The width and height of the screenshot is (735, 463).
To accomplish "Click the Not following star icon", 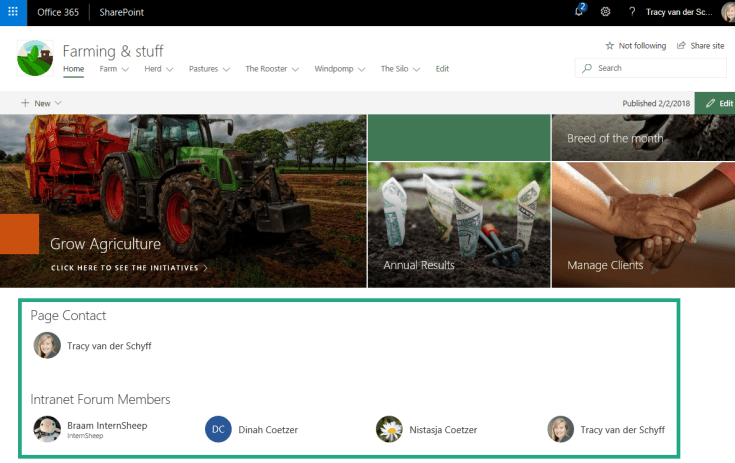I will [x=609, y=45].
